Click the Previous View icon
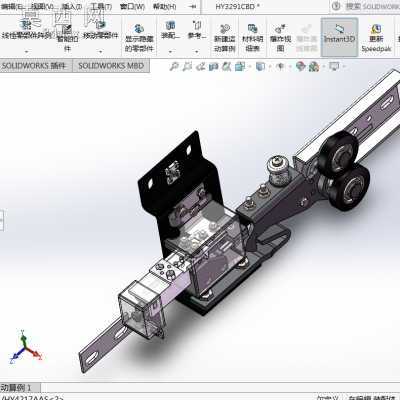The height and width of the screenshot is (400, 400). tap(200, 67)
